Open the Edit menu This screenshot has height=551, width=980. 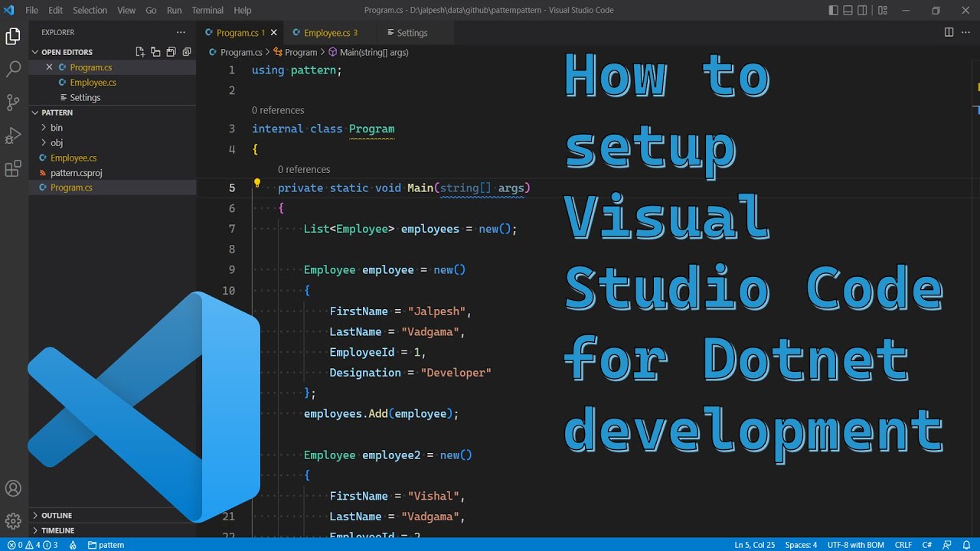[55, 10]
